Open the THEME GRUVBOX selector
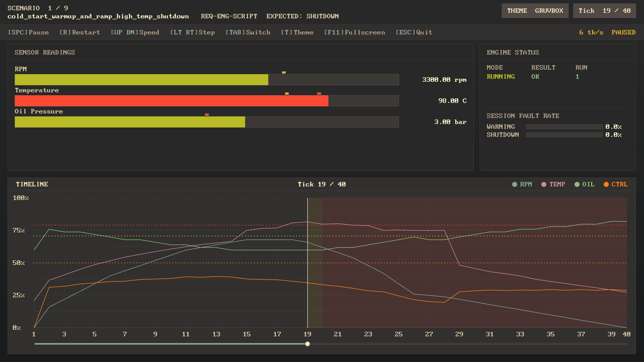 pos(535,11)
